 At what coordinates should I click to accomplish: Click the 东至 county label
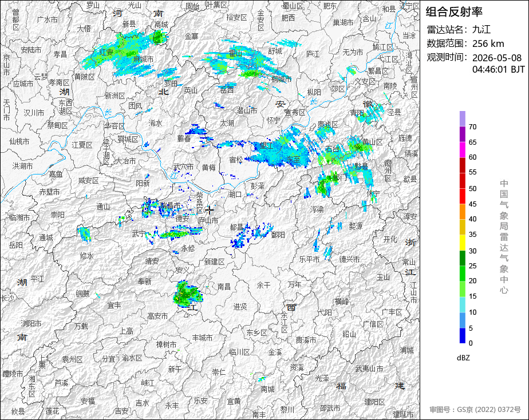tap(293, 159)
